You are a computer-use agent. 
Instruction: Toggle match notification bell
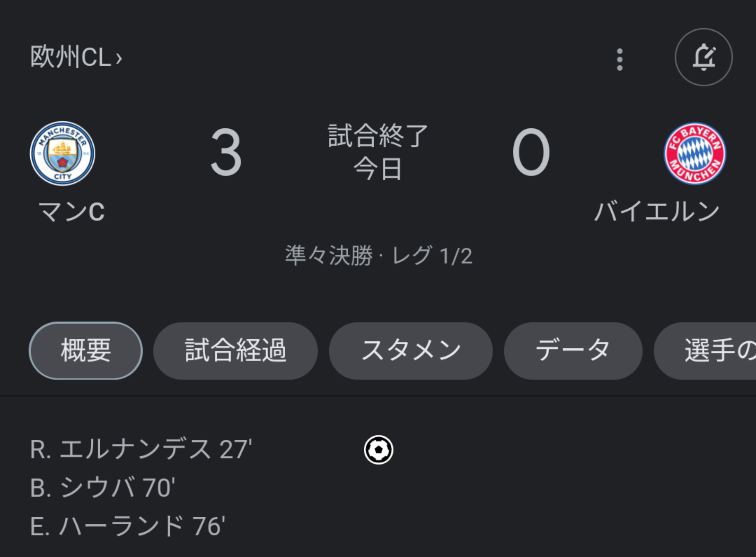(x=704, y=57)
